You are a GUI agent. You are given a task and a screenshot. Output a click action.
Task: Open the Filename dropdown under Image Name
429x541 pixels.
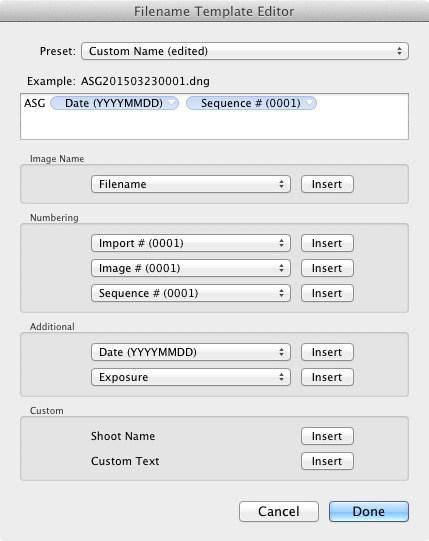pyautogui.click(x=191, y=184)
